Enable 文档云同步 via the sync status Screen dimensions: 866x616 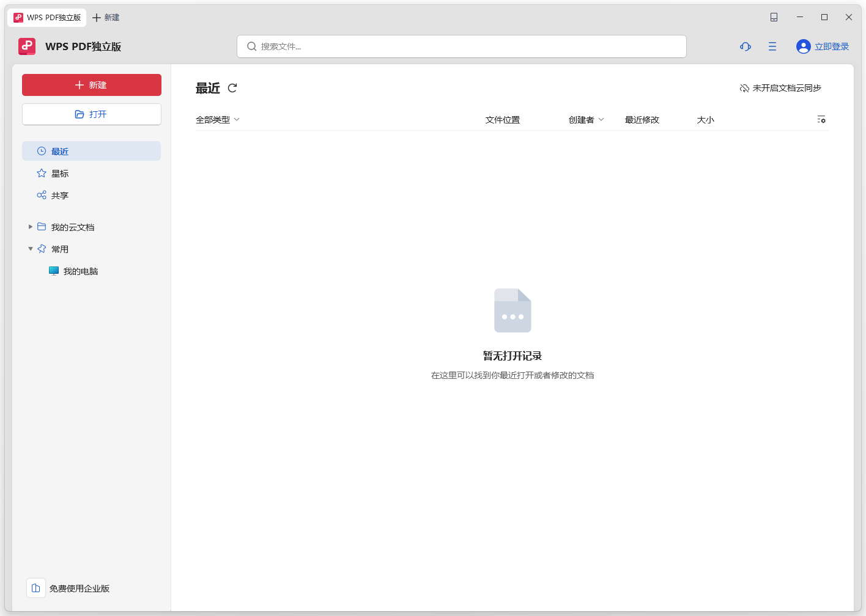pos(786,87)
